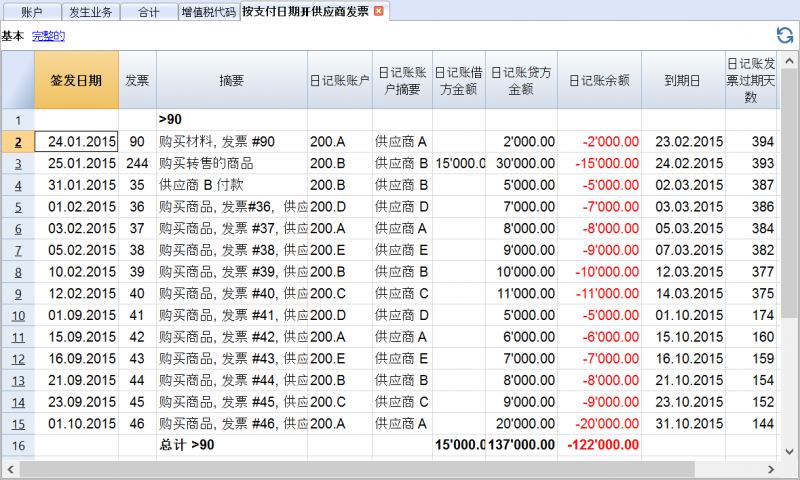Click invoice number 44

coord(137,380)
